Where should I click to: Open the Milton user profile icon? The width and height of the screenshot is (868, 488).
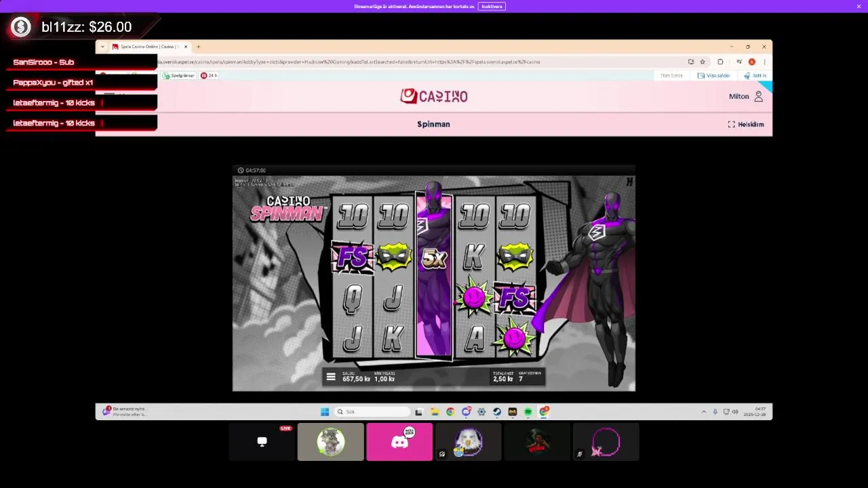pyautogui.click(x=758, y=96)
